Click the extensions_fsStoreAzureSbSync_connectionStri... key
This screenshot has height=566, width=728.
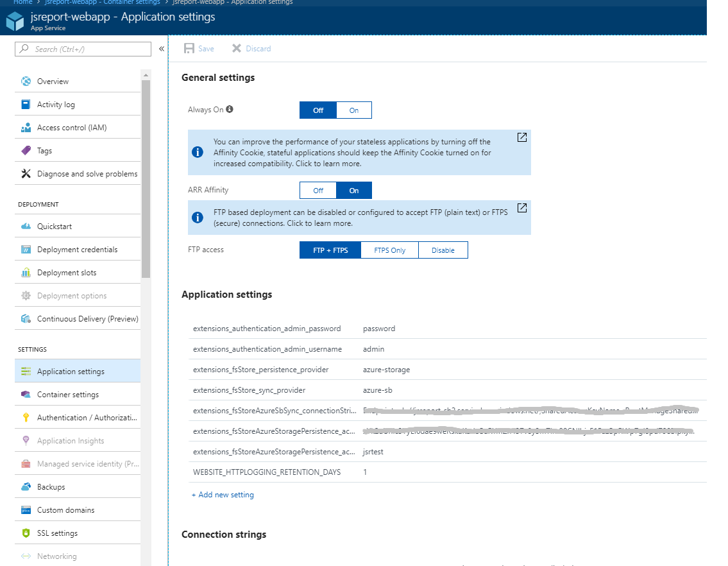tap(275, 411)
